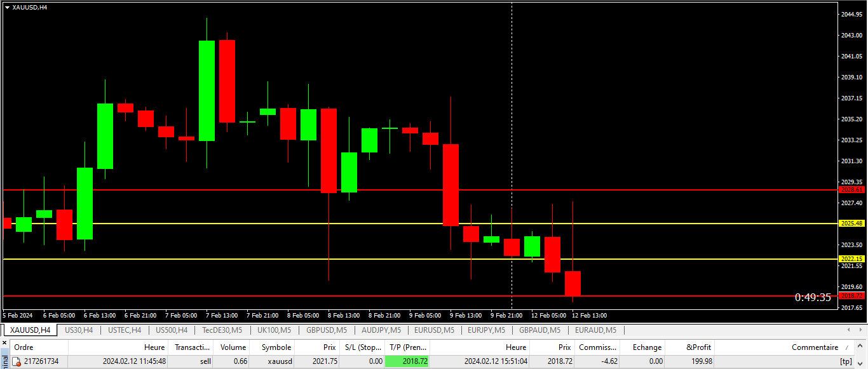Sort by the Commission column header

(597, 347)
